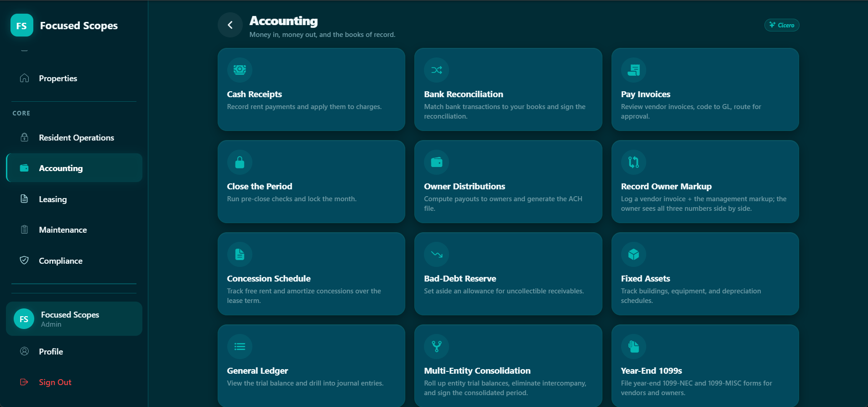Open General Ledger card title
Screen dimensions: 868x407
[257, 370]
